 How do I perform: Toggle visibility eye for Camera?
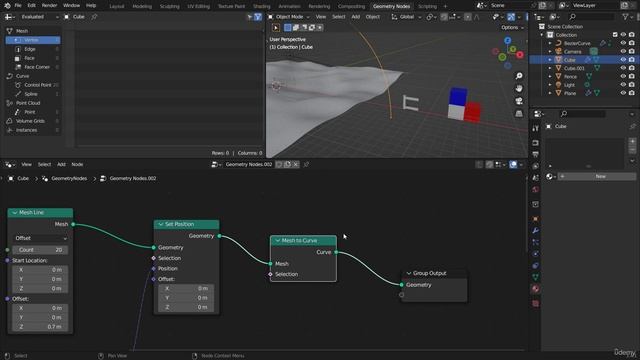pyautogui.click(x=623, y=51)
